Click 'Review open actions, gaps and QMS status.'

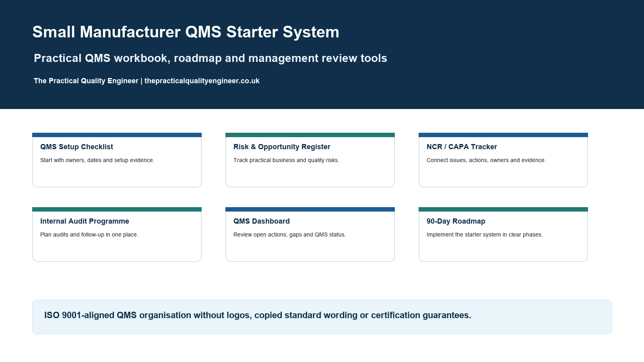[290, 234]
